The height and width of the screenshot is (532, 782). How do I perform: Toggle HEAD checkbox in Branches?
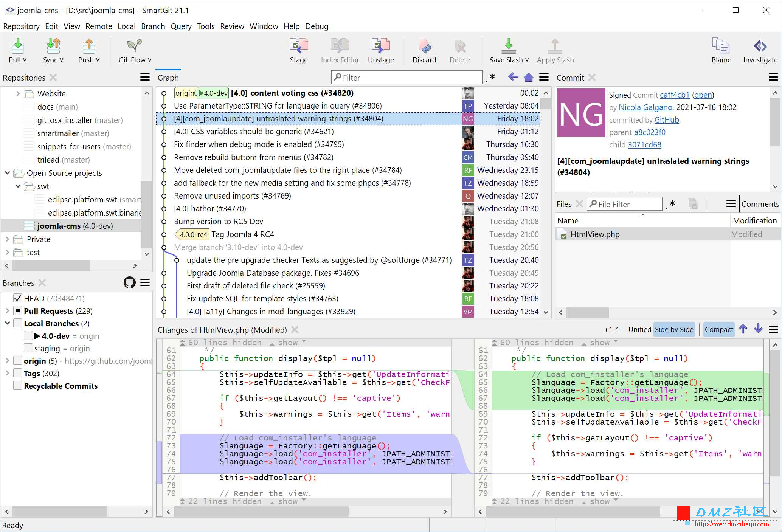tap(17, 298)
